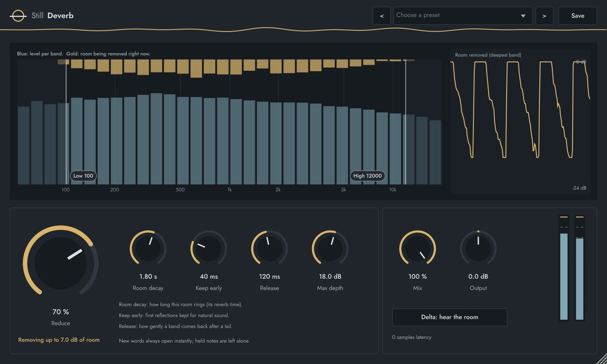Click the Still Deverb logo icon
Screen dimensions: 607x364
coord(18,16)
